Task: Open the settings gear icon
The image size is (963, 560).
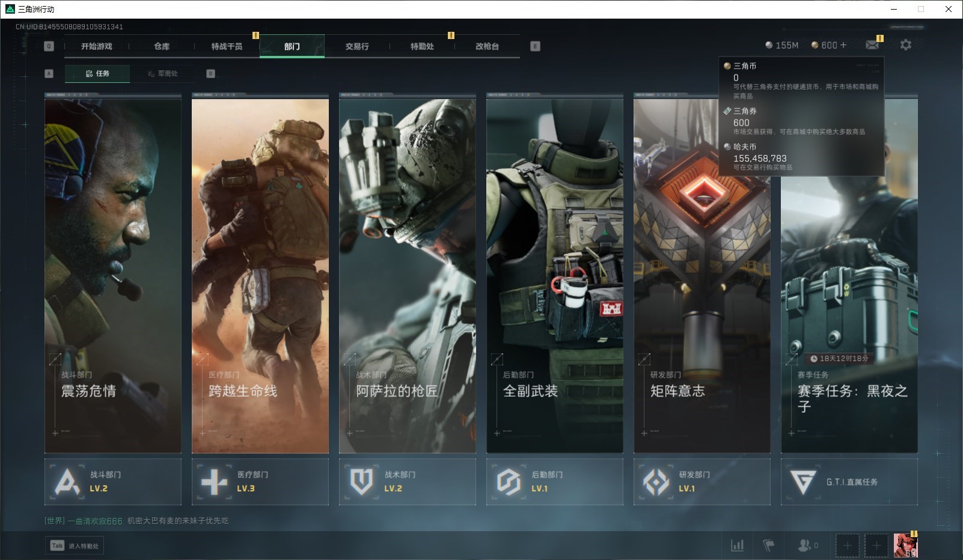Action: coord(906,45)
